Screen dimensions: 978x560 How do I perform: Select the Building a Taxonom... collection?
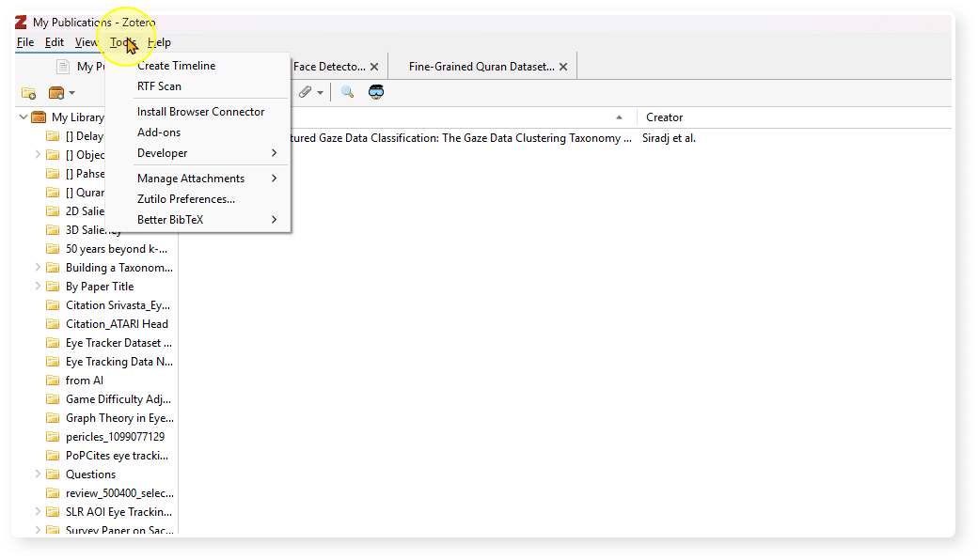click(x=119, y=267)
